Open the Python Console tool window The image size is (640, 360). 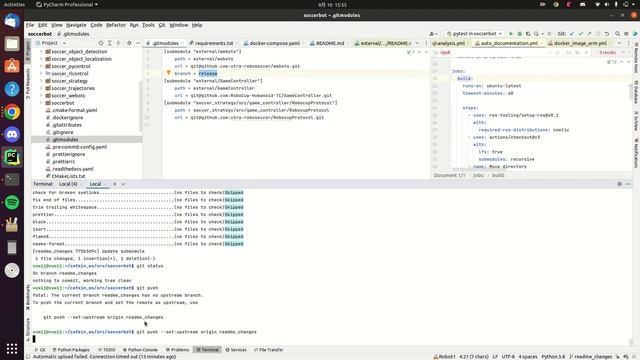tap(140, 350)
